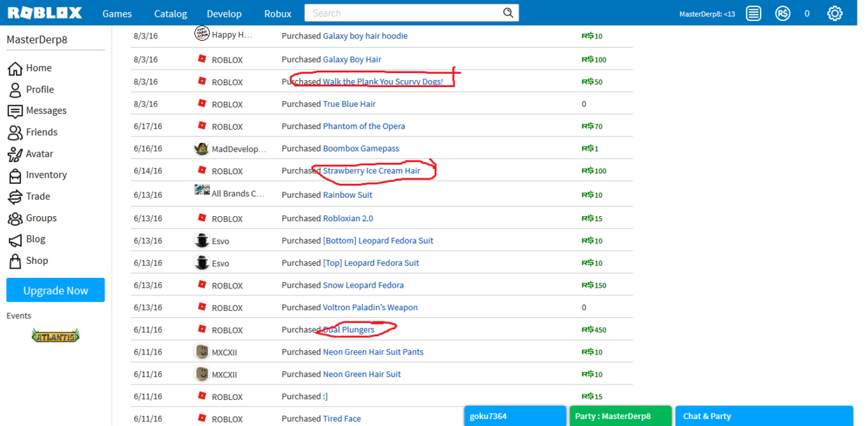Image resolution: width=868 pixels, height=426 pixels.
Task: Click the search magnifier icon
Action: (x=508, y=13)
